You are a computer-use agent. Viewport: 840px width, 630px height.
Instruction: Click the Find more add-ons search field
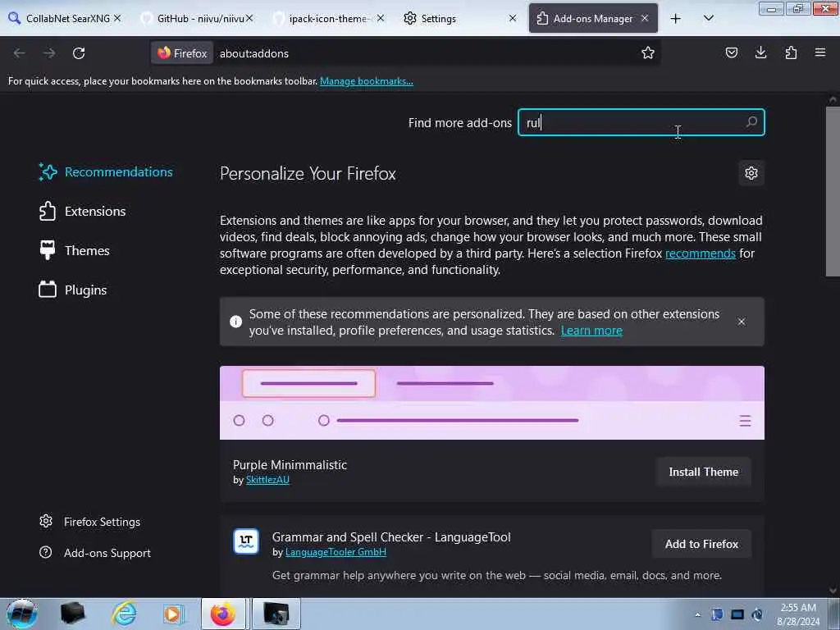[641, 122]
